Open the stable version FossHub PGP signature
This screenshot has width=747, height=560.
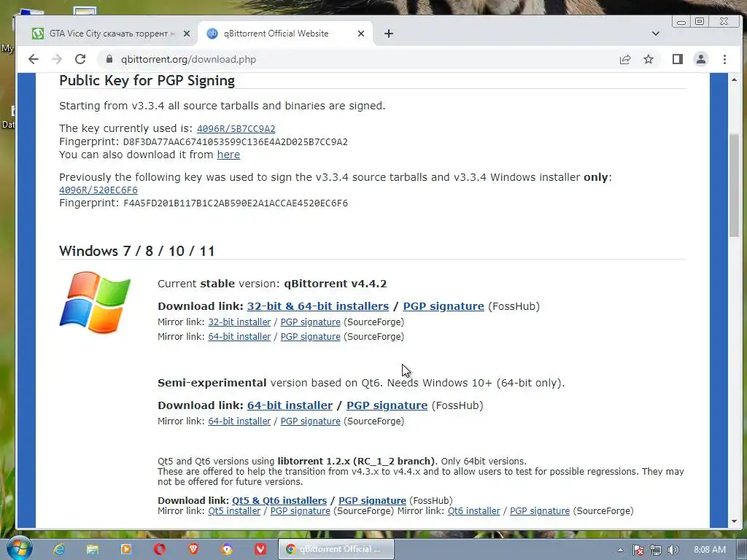[x=444, y=306]
